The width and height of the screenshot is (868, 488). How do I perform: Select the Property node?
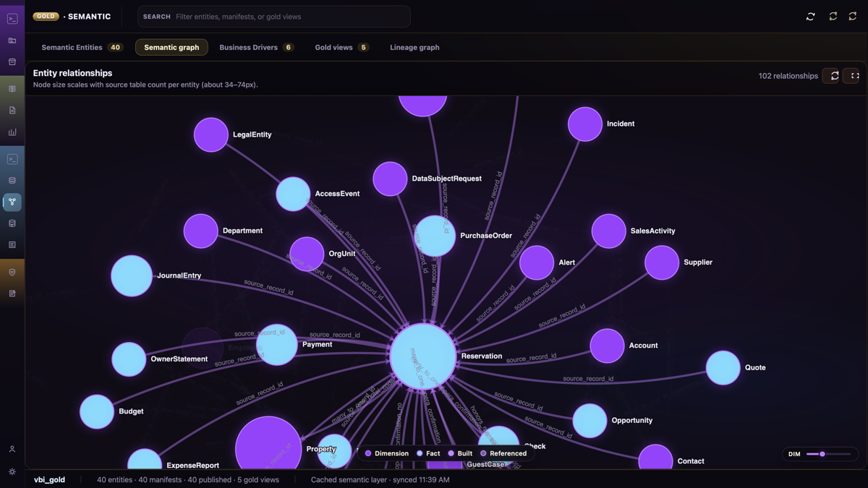coord(268,443)
